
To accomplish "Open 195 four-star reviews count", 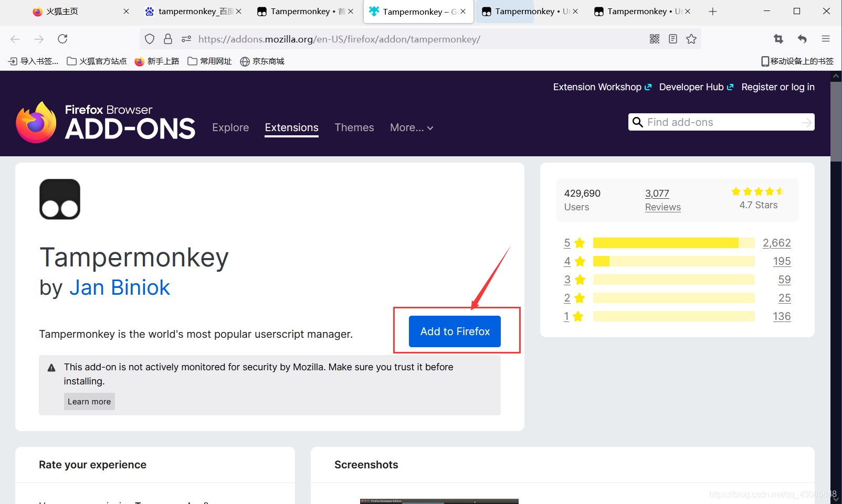I will click(782, 261).
